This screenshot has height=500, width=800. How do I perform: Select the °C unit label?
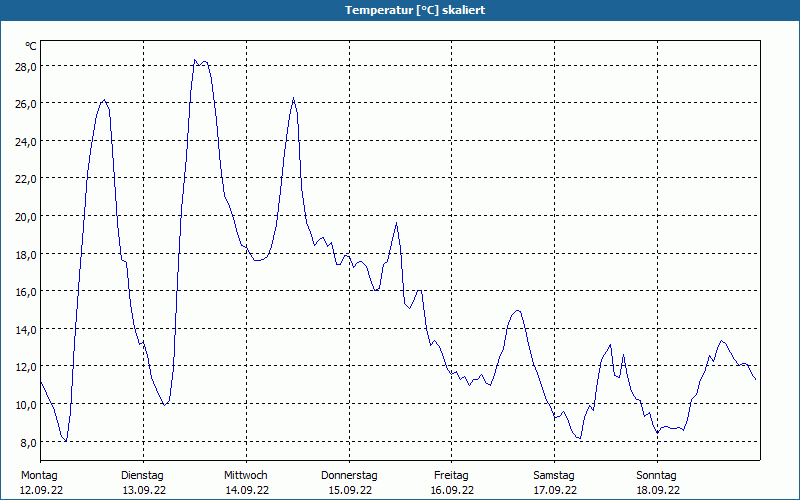click(31, 46)
